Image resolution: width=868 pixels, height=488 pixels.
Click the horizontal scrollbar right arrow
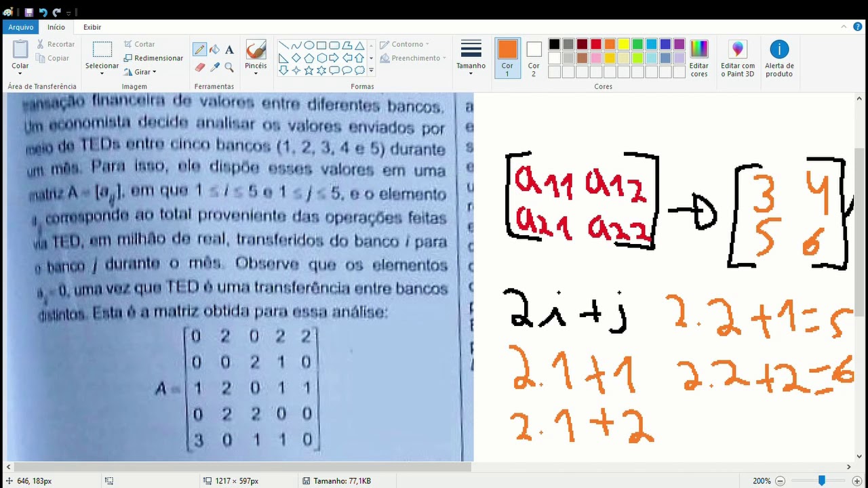click(848, 467)
